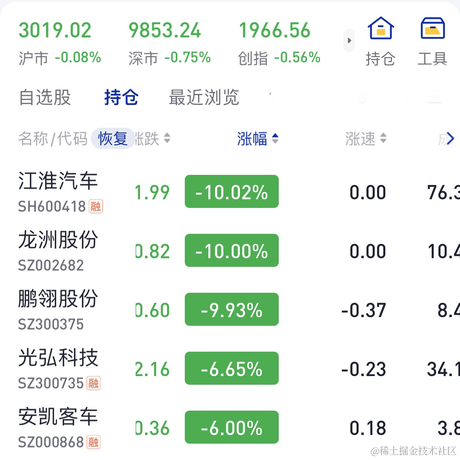Screen dimensions: 460x460
Task: Click the 2.16 price of 光弘科技
Action: coord(152,369)
